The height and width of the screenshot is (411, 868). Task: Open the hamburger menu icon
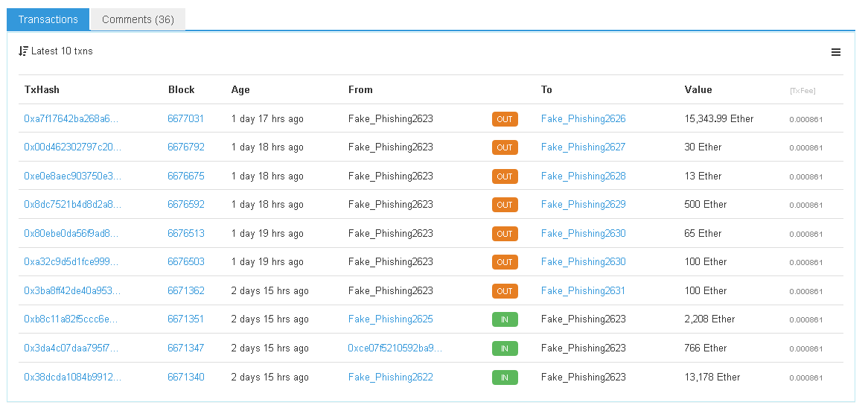pos(836,52)
